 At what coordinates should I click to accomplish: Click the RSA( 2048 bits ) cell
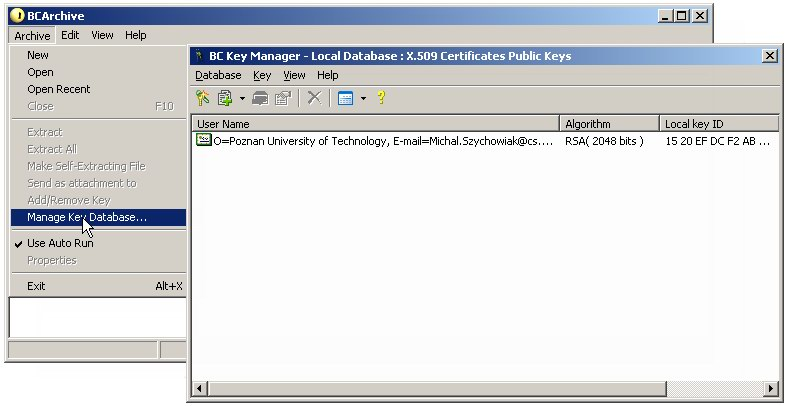604,141
